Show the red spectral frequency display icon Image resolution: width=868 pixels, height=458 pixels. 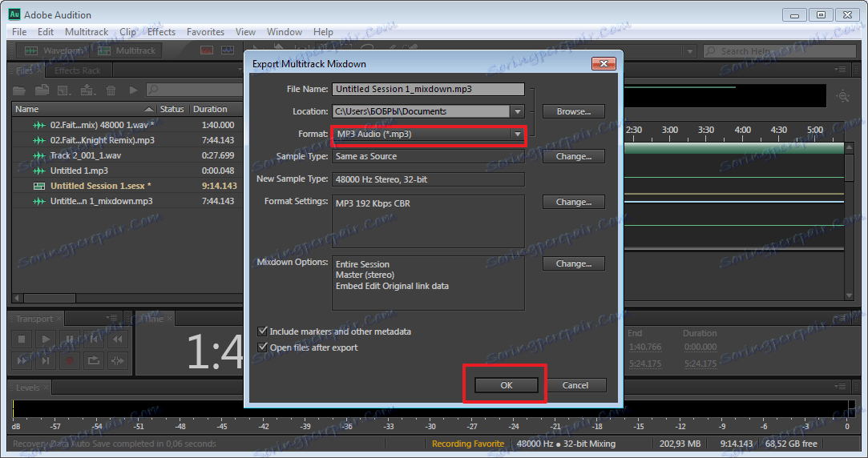point(207,50)
